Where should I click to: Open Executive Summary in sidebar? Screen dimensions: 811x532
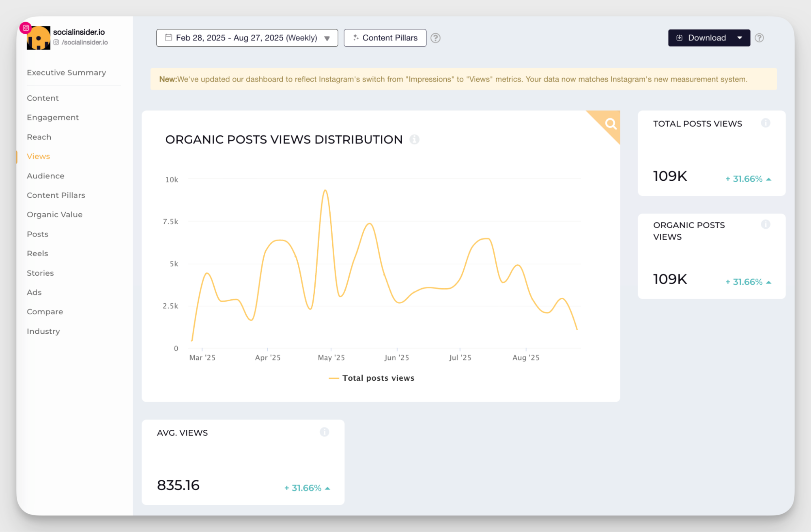pyautogui.click(x=66, y=73)
